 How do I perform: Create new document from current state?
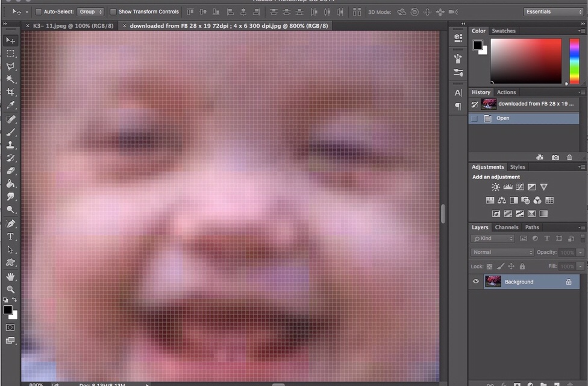(x=540, y=157)
